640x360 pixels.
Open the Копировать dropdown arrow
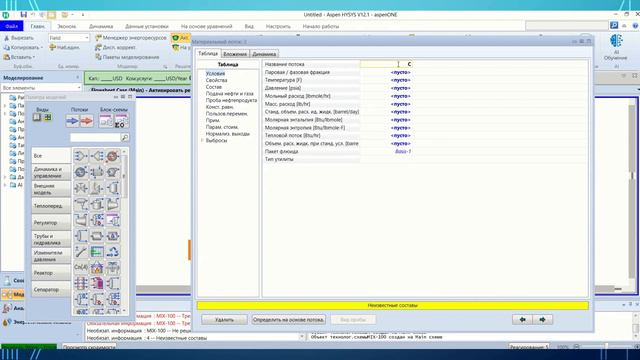[41, 48]
